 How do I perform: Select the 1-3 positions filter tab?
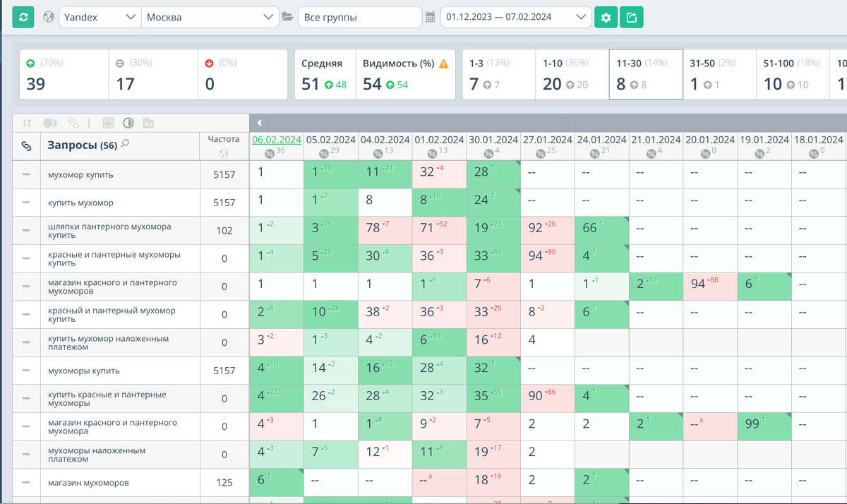coord(498,74)
